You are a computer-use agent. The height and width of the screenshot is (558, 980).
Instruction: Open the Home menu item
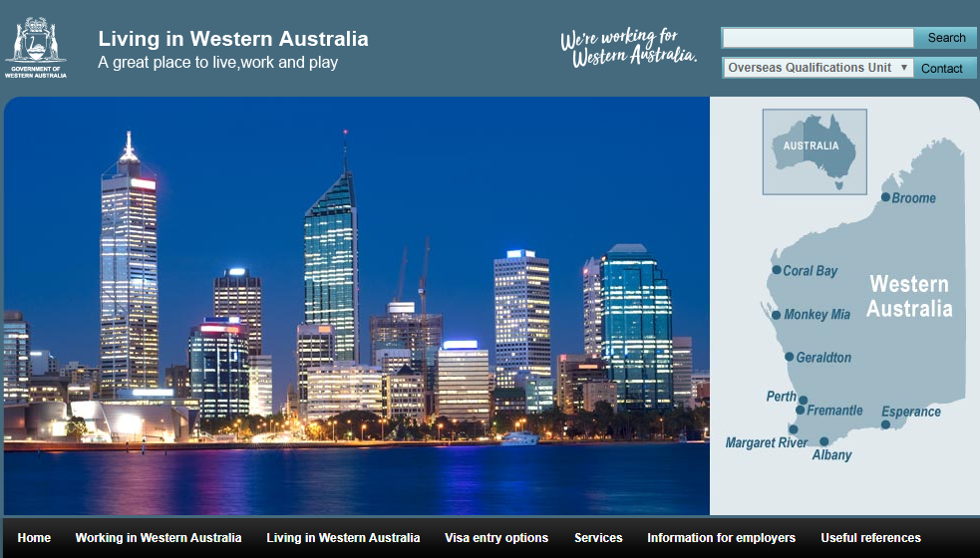tap(34, 537)
